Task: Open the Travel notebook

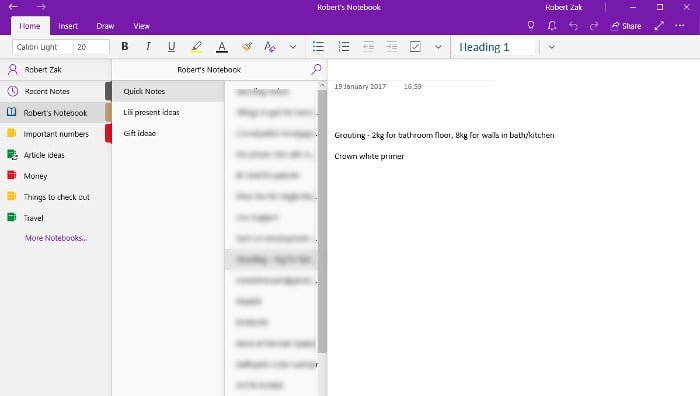Action: (x=55, y=218)
